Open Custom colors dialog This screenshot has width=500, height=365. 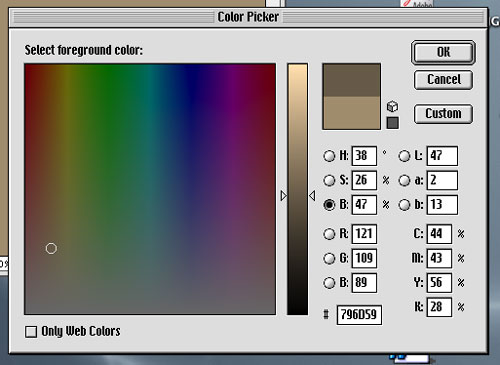click(443, 114)
